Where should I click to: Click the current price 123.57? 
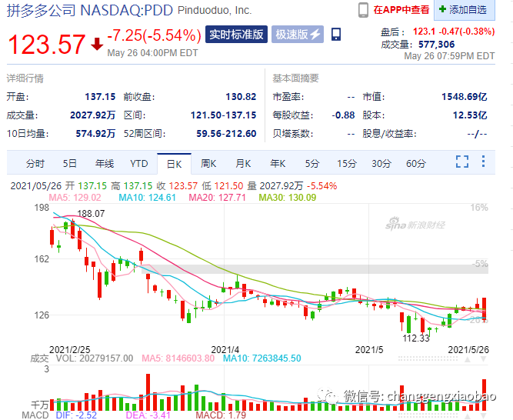click(x=46, y=44)
